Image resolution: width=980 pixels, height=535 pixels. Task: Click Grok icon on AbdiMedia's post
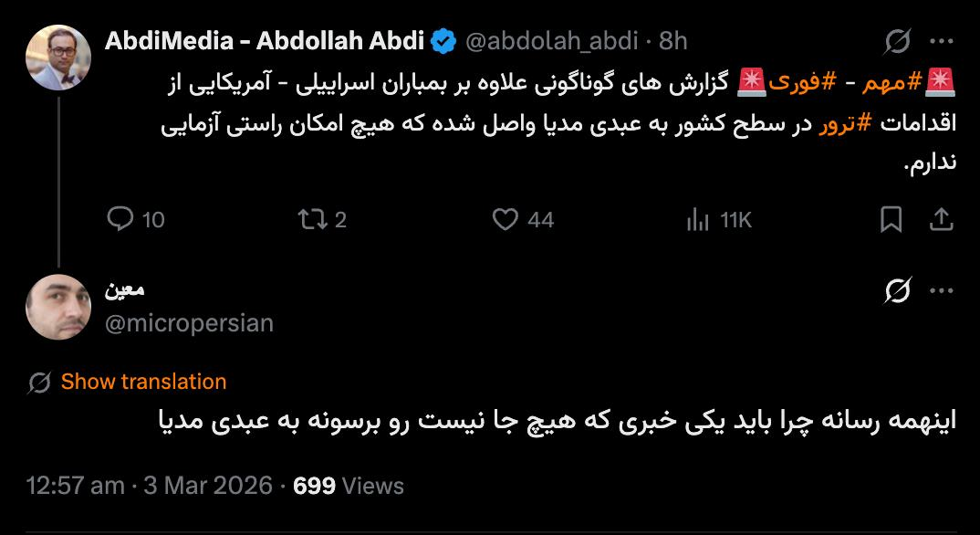pos(898,41)
